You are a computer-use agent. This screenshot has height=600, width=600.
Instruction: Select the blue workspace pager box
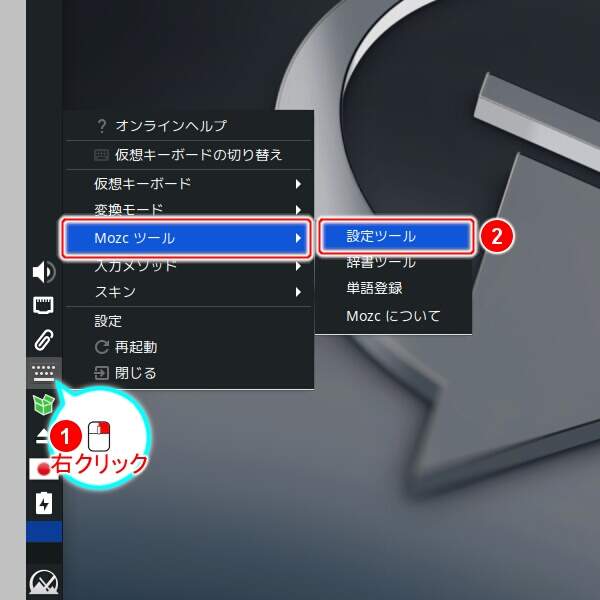44,531
